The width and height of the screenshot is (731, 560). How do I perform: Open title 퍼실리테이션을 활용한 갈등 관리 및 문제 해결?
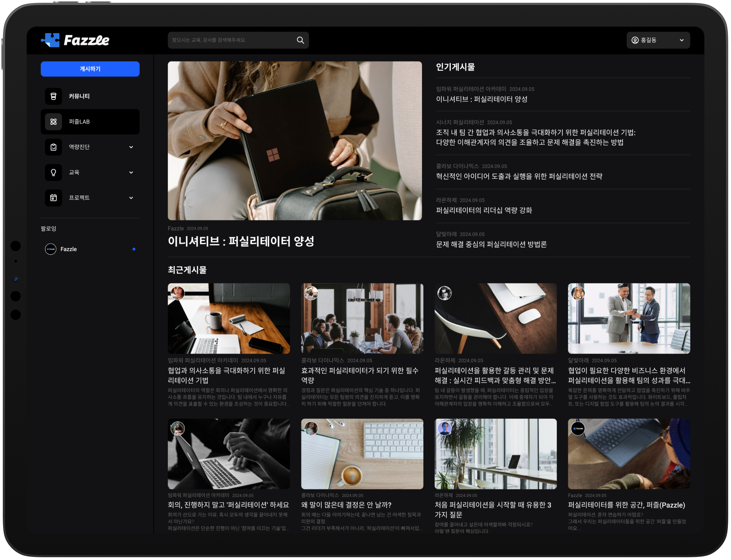click(495, 375)
